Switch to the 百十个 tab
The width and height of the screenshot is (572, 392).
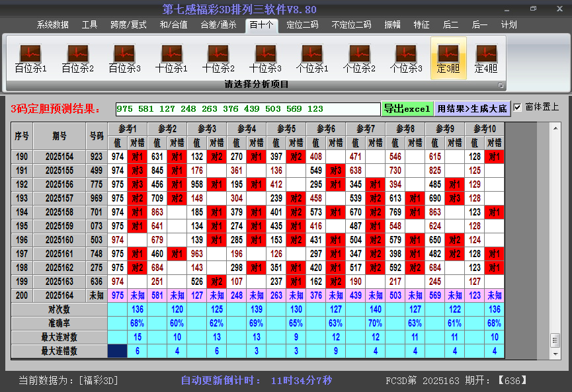pyautogui.click(x=262, y=26)
